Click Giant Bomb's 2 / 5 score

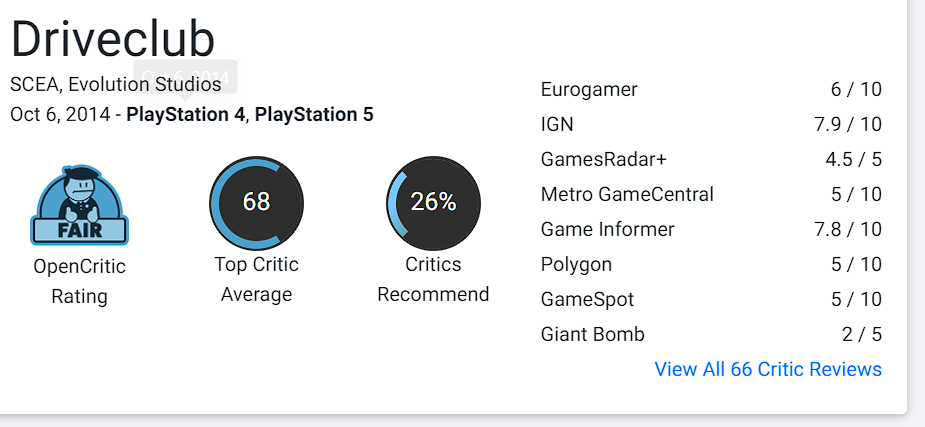tap(862, 334)
